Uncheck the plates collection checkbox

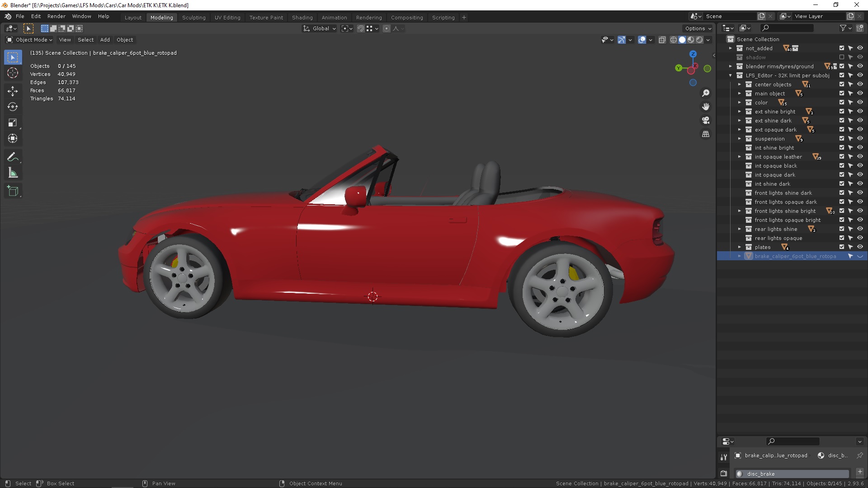(842, 247)
